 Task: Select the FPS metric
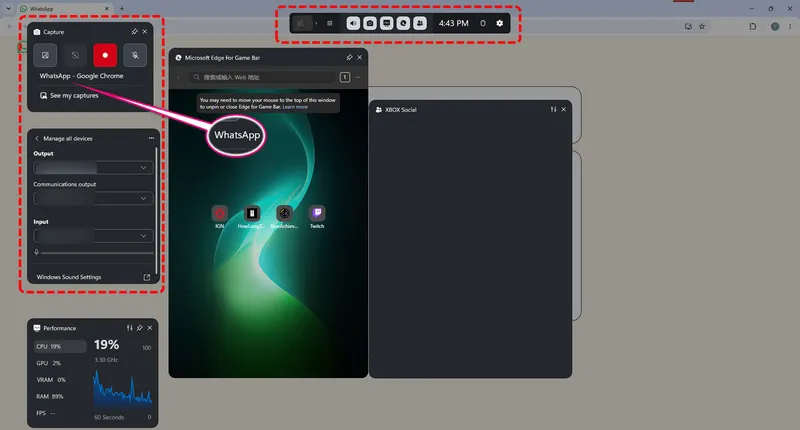[x=60, y=413]
